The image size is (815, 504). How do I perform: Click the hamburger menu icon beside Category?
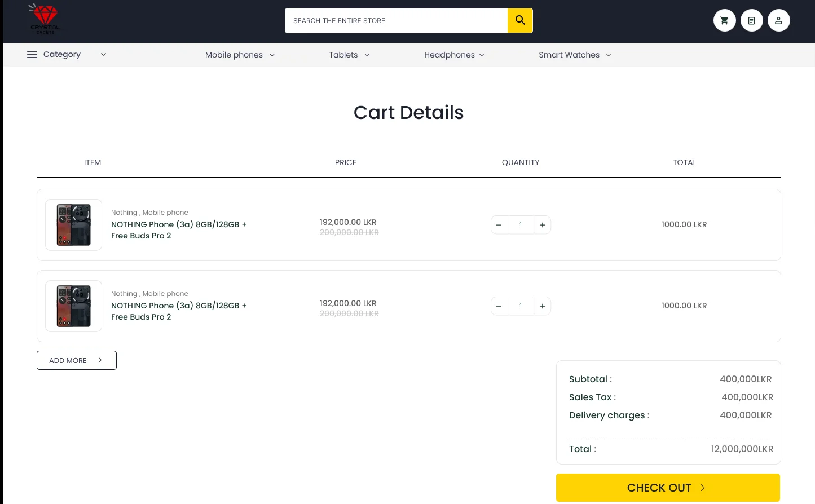click(32, 55)
